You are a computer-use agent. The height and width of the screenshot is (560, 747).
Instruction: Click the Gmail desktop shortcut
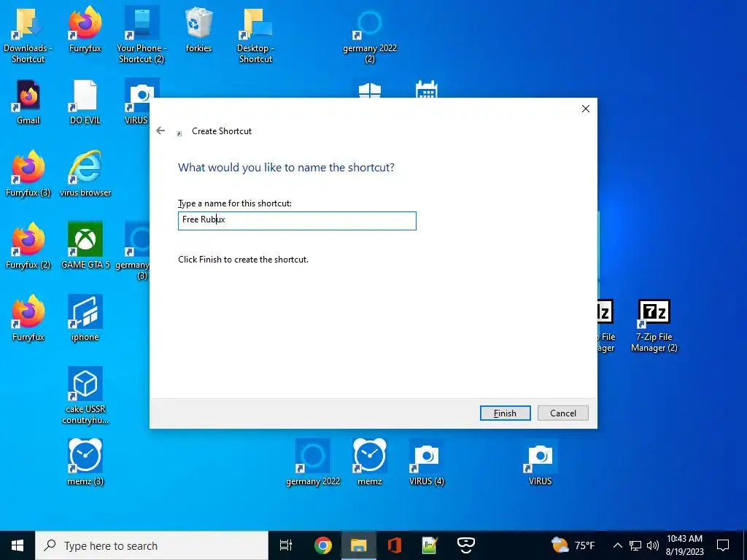pos(28,102)
